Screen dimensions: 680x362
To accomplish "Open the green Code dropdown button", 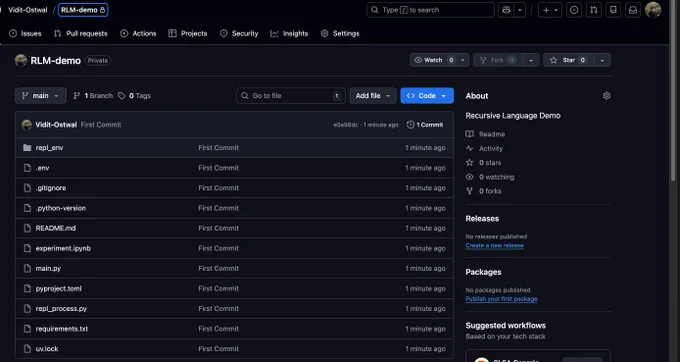I will click(x=427, y=96).
